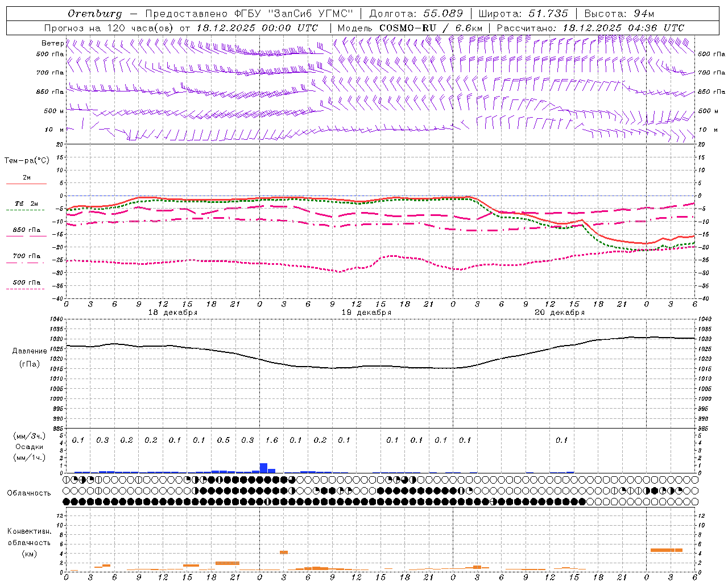Click the Облачность cloud cover label

click(x=29, y=493)
